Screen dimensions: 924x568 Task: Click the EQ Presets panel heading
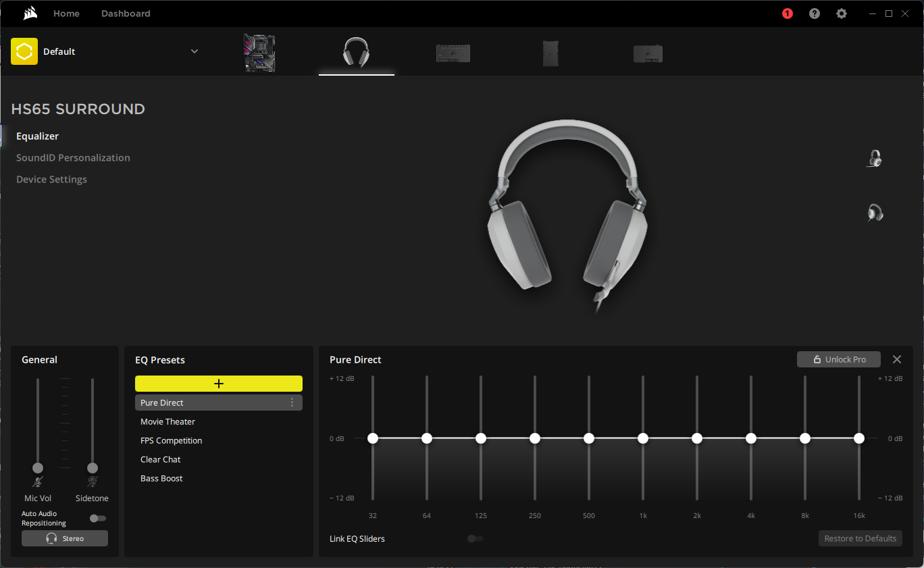point(160,359)
